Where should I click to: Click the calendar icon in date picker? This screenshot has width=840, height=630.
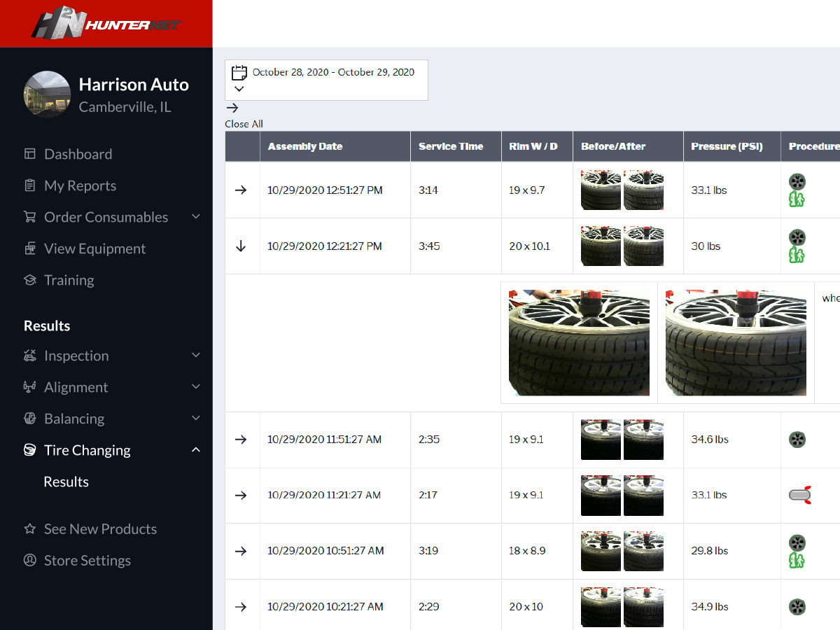point(239,72)
